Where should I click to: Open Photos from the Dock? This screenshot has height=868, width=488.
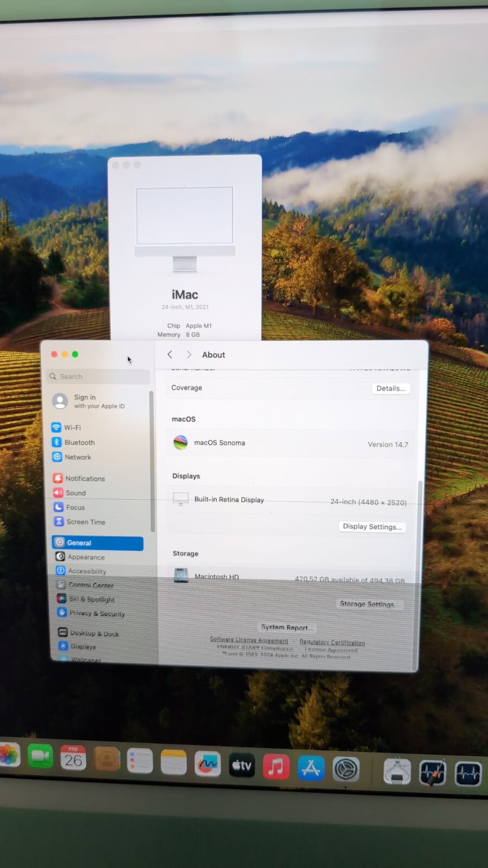pos(9,755)
